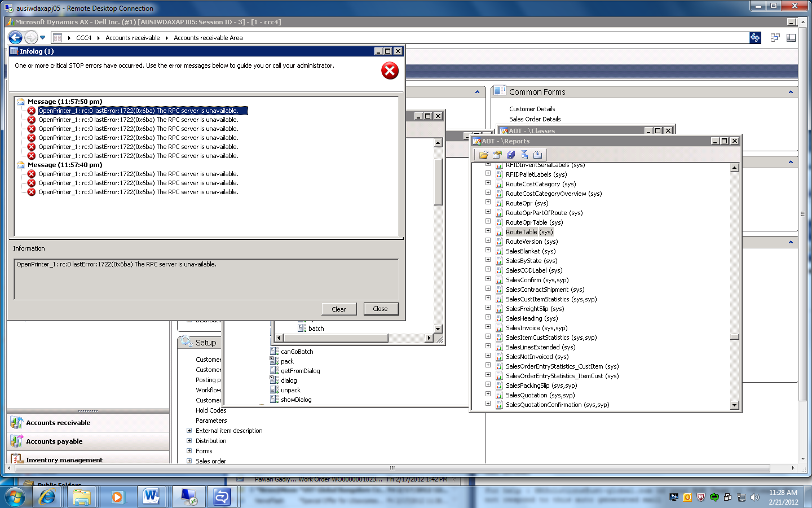Open the Customer Details link

(532, 109)
